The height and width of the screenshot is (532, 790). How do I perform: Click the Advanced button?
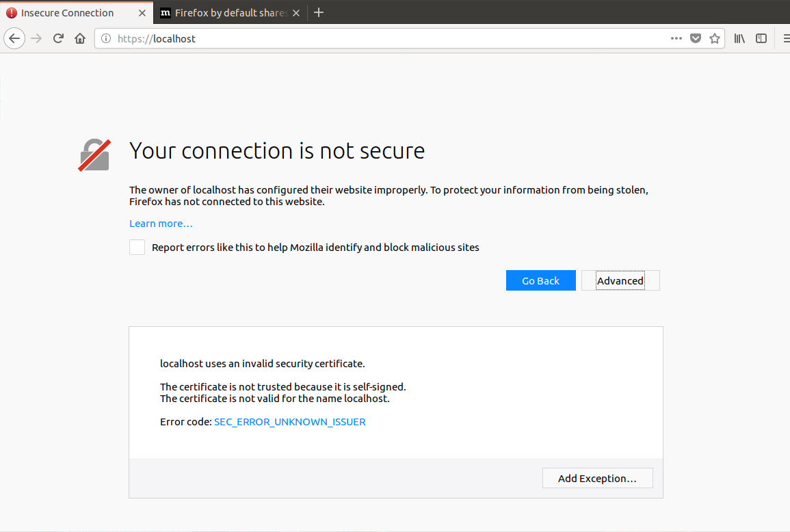point(620,280)
